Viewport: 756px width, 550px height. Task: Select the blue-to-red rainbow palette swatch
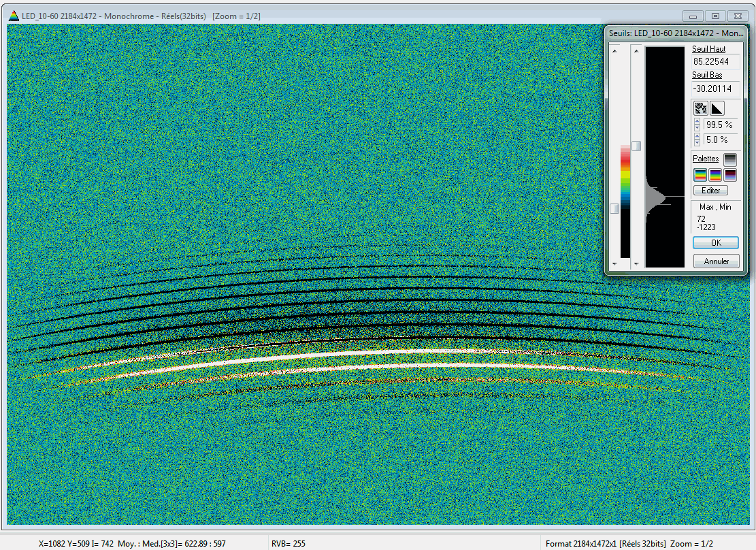pos(715,175)
